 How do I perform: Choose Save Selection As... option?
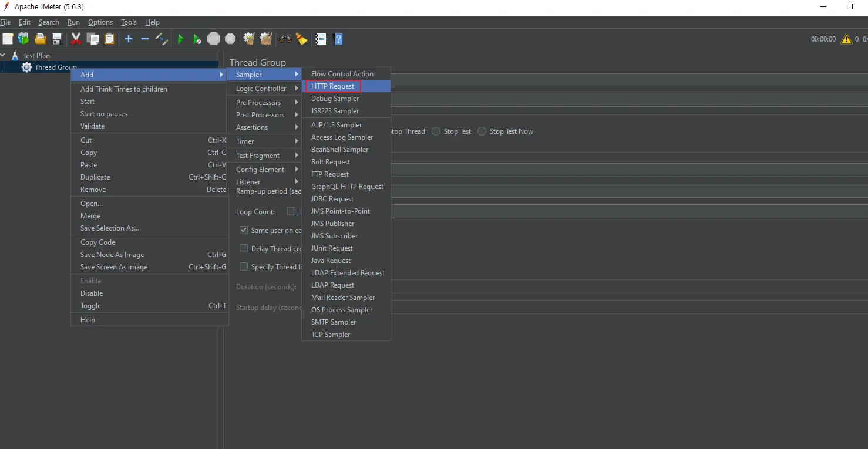[x=149, y=228]
